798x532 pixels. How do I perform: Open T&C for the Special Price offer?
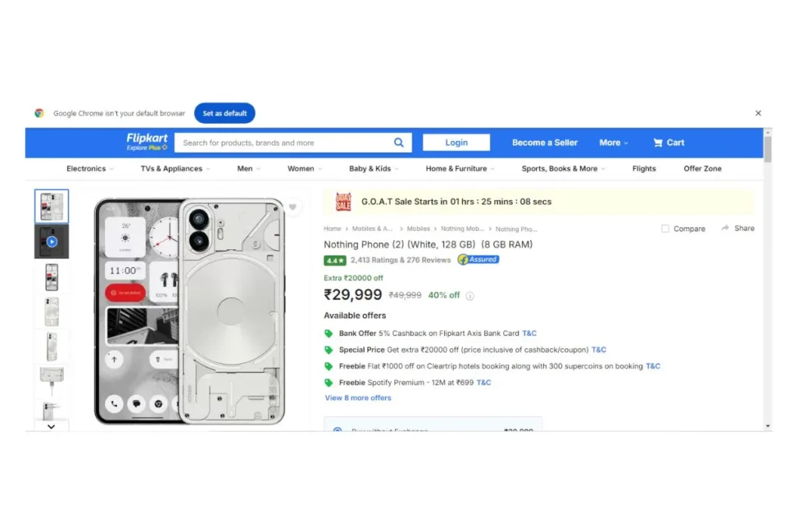598,350
